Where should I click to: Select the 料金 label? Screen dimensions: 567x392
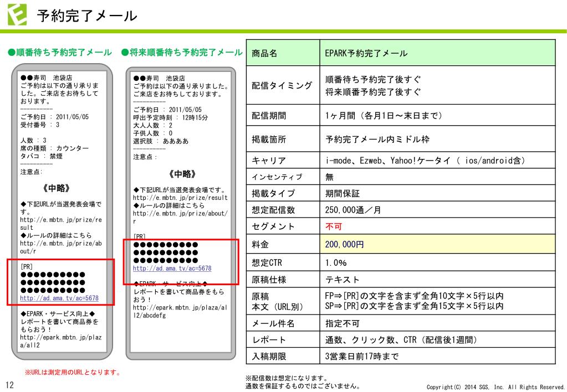click(x=260, y=244)
